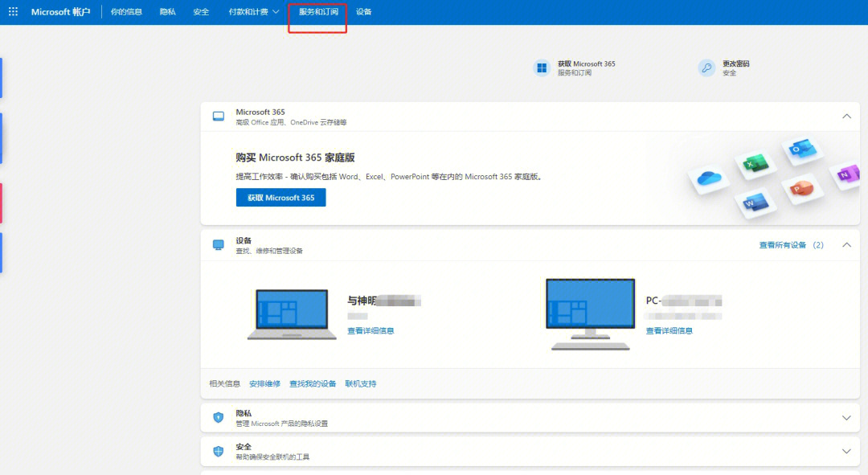Click the Microsoft 365 card title
This screenshot has height=475, width=868.
(x=260, y=112)
